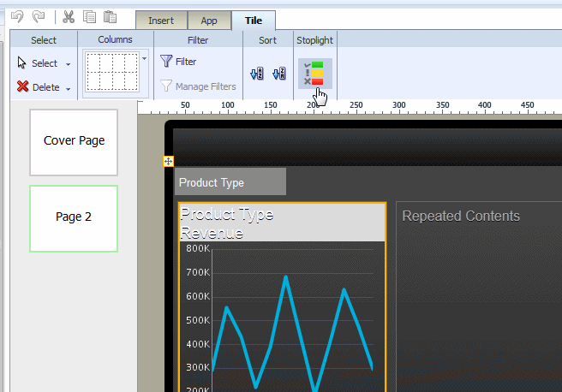Click the Copy icon
Viewport: 562px width, 392px height.
click(x=89, y=17)
